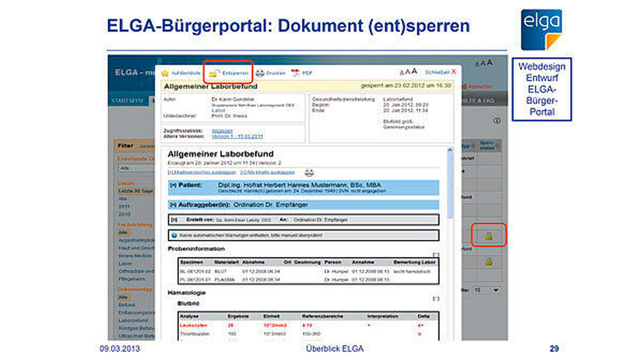Screen dimensions: 644x363
Task: Toggle the Patient section expander
Action: pyautogui.click(x=173, y=185)
